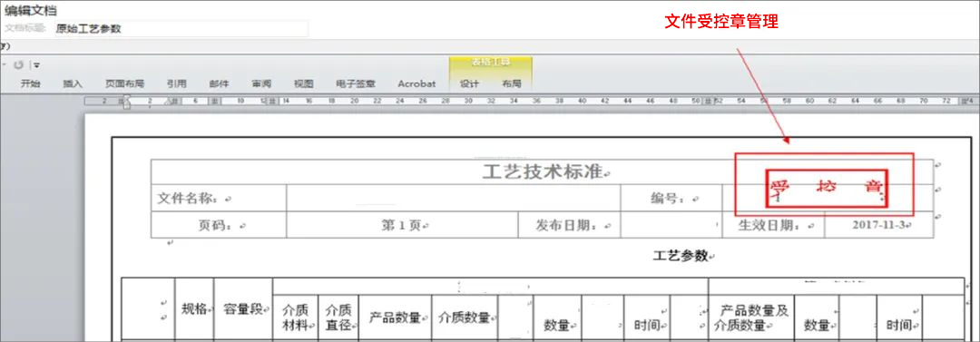Viewport: 980px width, 342px height.
Task: Open the table tools 布局 tab
Action: 511,83
